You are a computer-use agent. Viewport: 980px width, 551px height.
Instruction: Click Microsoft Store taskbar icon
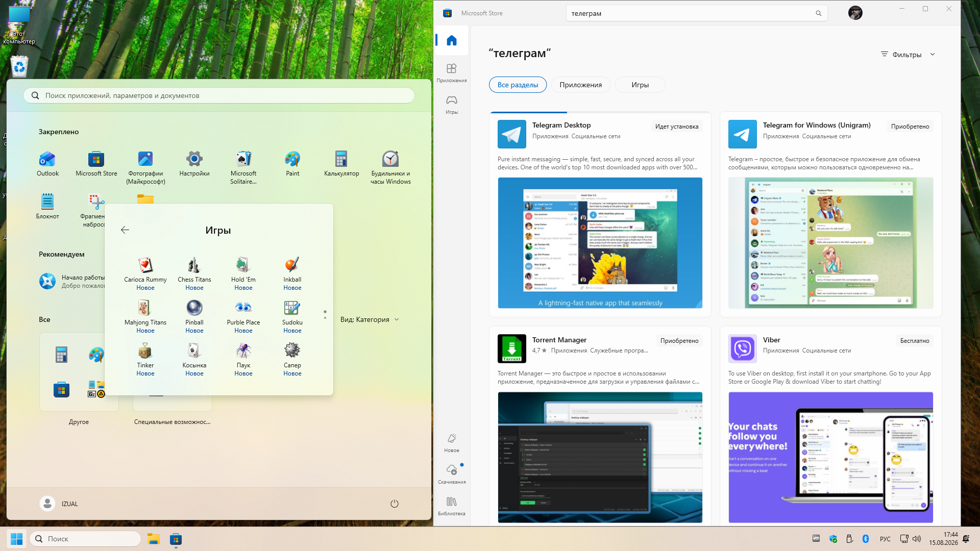coord(176,539)
